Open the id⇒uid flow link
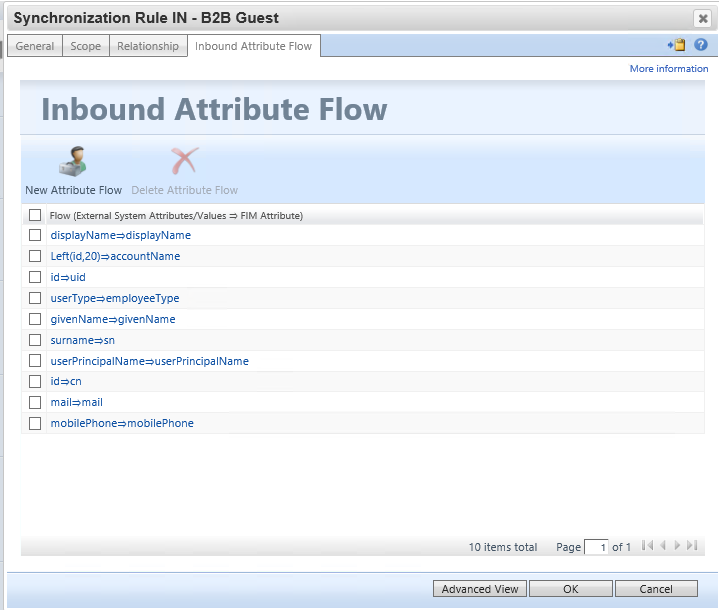This screenshot has width=719, height=610. 68,277
